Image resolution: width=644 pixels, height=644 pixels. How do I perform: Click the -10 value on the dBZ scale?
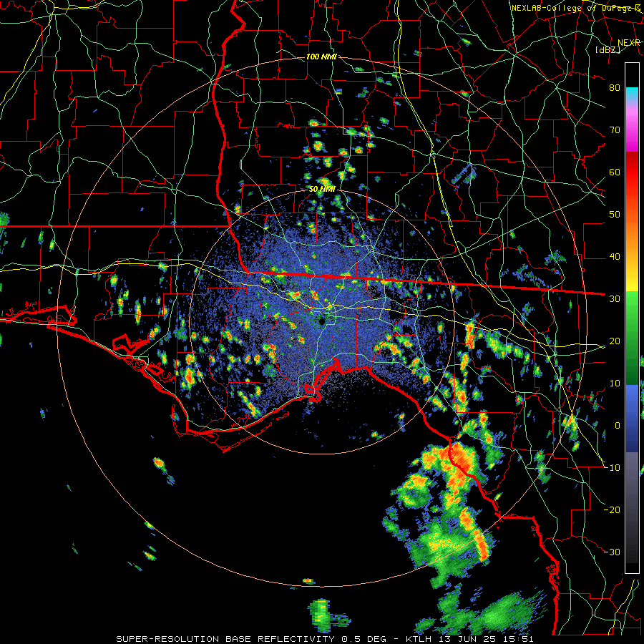coord(612,468)
